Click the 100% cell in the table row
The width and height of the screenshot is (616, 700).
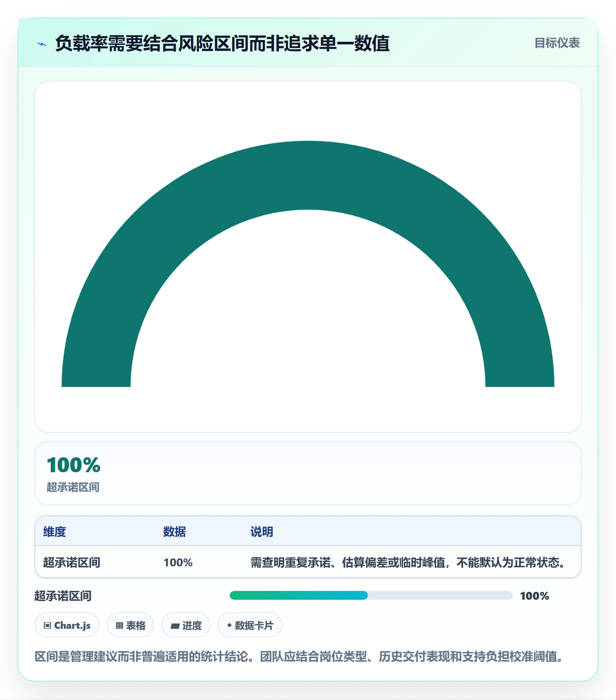(178, 562)
